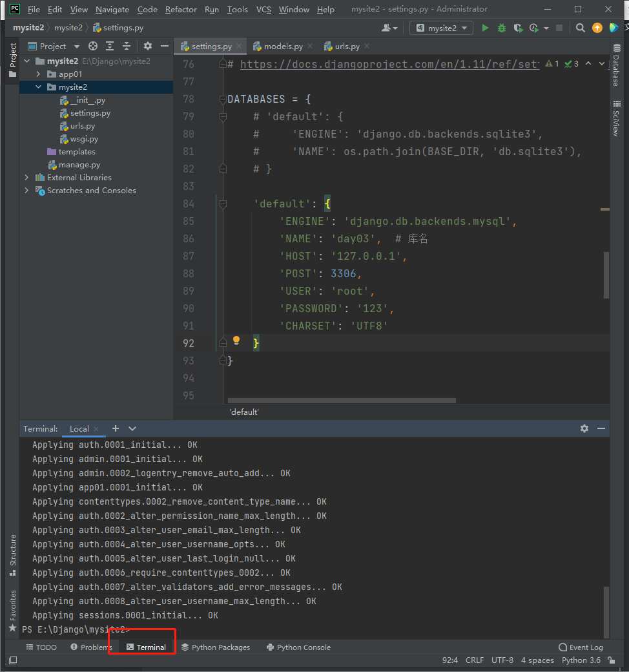This screenshot has width=629, height=672.
Task: Click the warning count indicator
Action: point(552,63)
